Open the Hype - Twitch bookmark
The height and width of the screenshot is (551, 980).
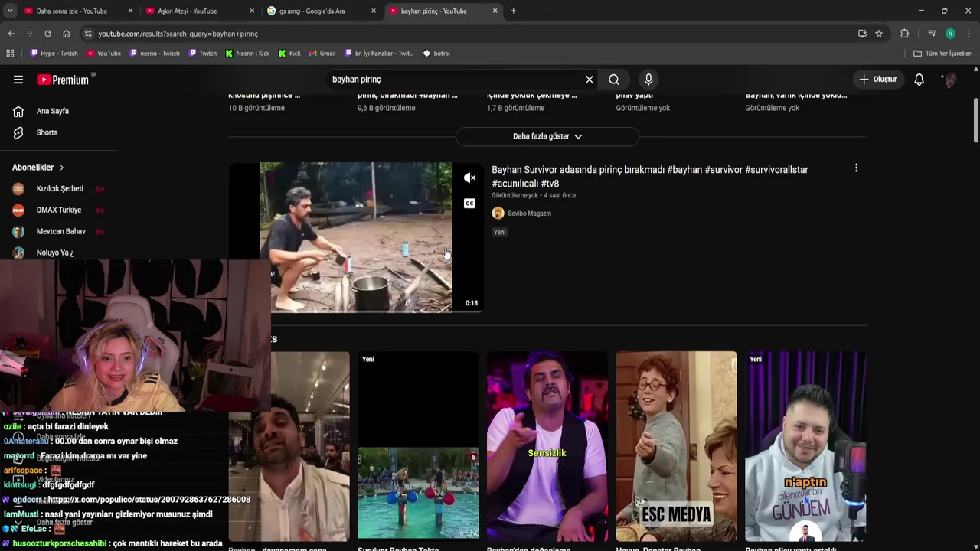[x=54, y=54]
